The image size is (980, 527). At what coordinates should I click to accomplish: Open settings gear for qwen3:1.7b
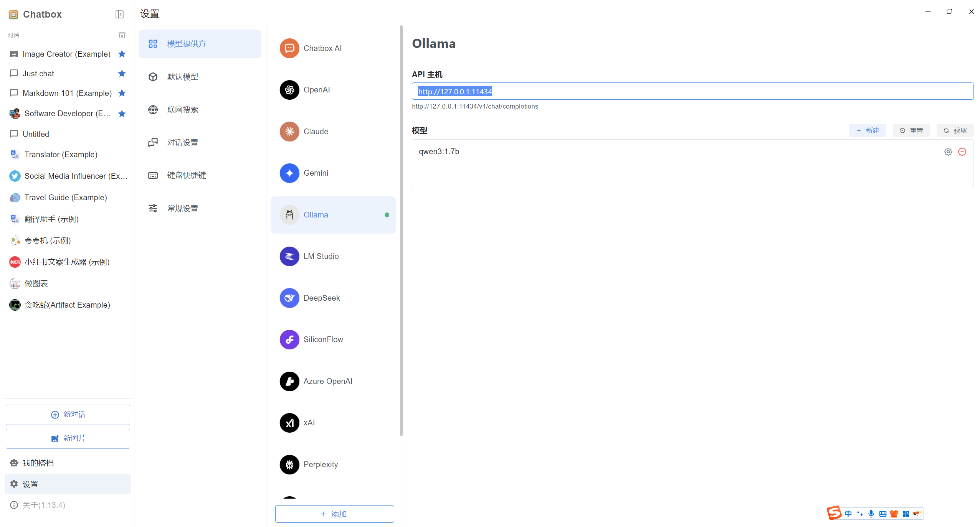[x=948, y=152]
